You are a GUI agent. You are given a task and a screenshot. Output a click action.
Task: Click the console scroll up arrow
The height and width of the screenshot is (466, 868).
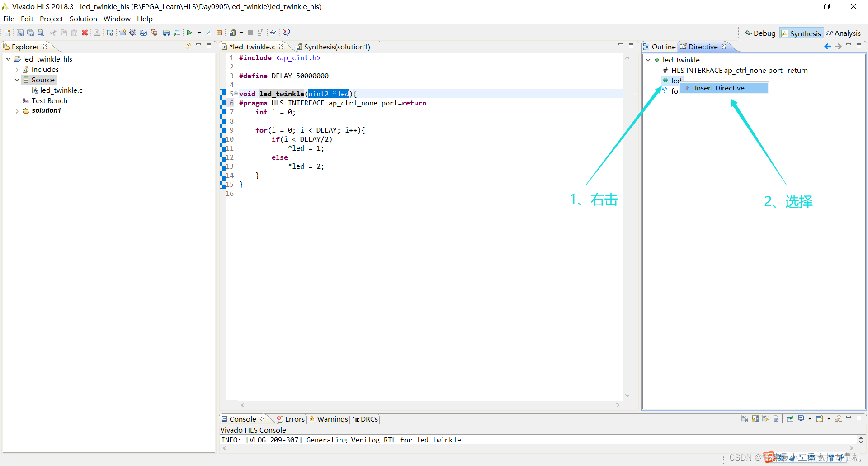(861, 437)
